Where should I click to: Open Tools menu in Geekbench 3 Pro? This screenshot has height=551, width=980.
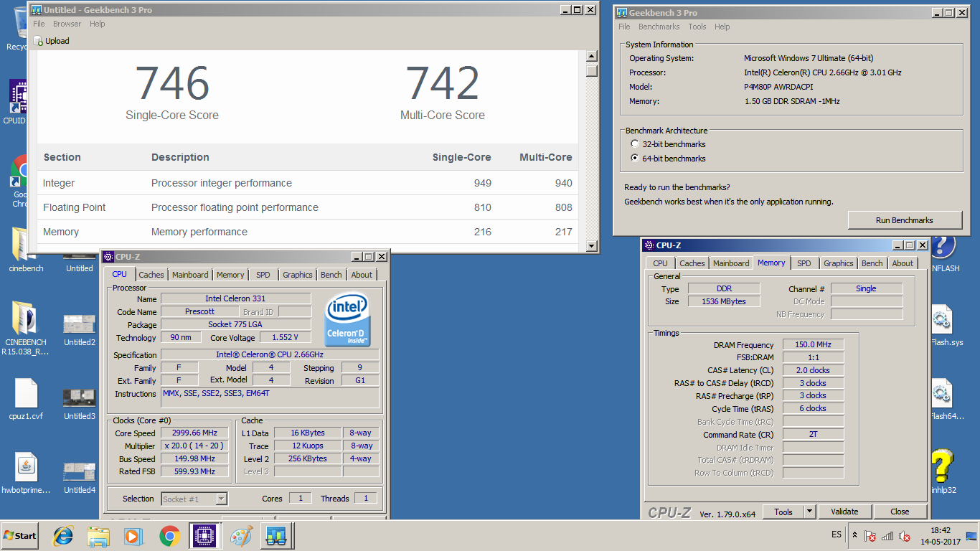tap(697, 27)
